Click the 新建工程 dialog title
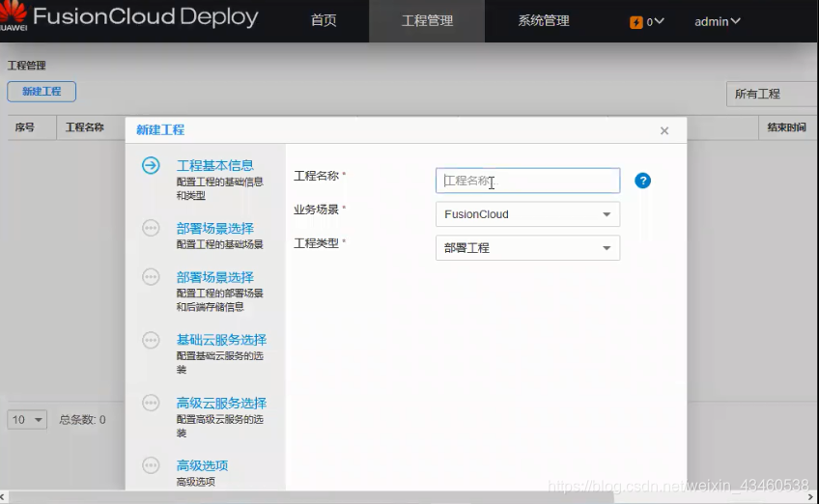 (160, 130)
